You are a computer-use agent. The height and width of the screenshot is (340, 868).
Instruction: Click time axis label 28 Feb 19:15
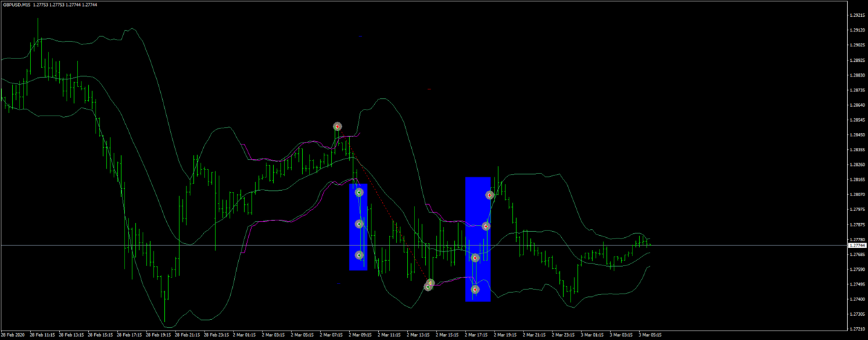(158, 335)
